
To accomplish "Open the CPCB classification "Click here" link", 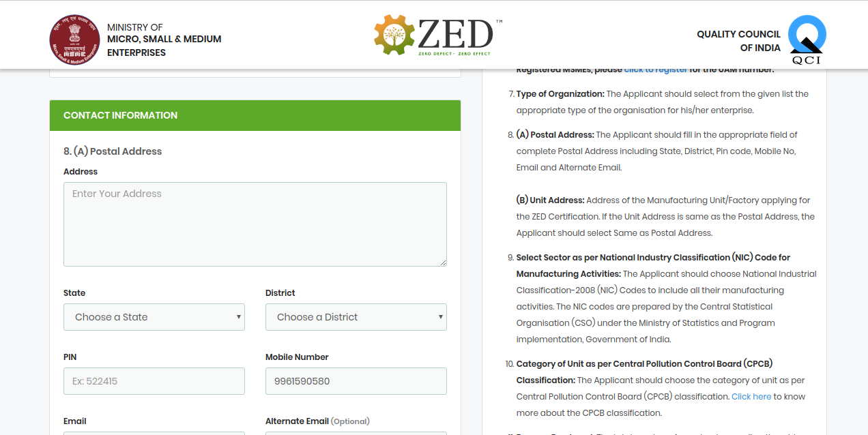I will pos(751,396).
